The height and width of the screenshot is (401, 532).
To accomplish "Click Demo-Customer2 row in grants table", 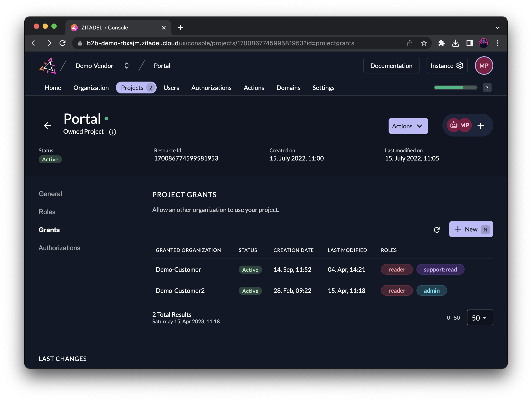I will (323, 290).
